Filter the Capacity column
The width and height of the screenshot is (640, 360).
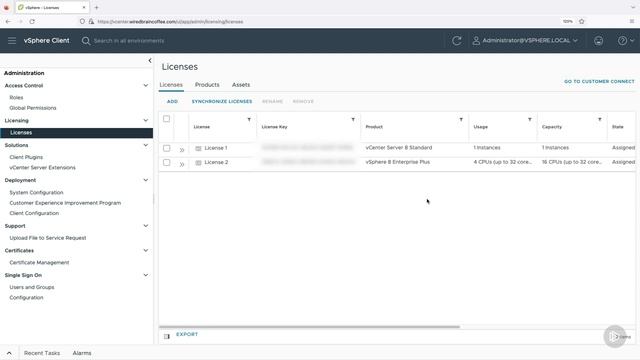coord(600,120)
